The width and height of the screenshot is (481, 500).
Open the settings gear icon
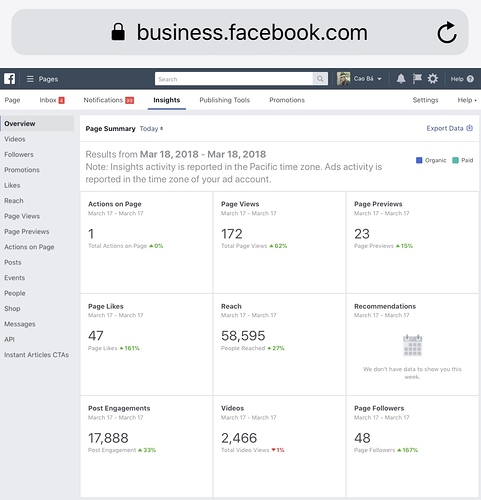click(433, 79)
